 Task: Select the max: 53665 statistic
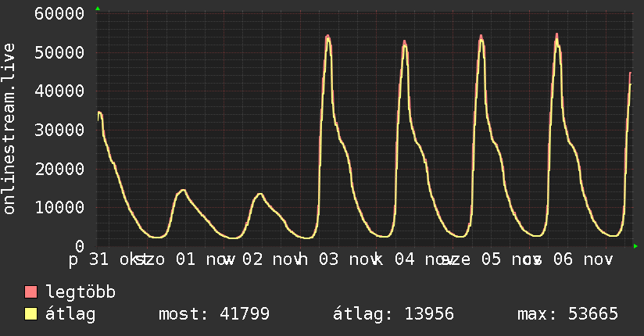point(567,314)
